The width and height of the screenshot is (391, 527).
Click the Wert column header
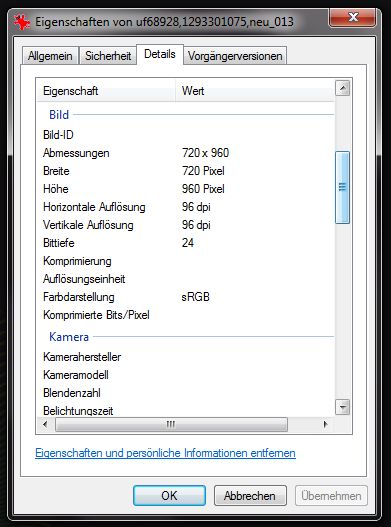pyautogui.click(x=255, y=91)
